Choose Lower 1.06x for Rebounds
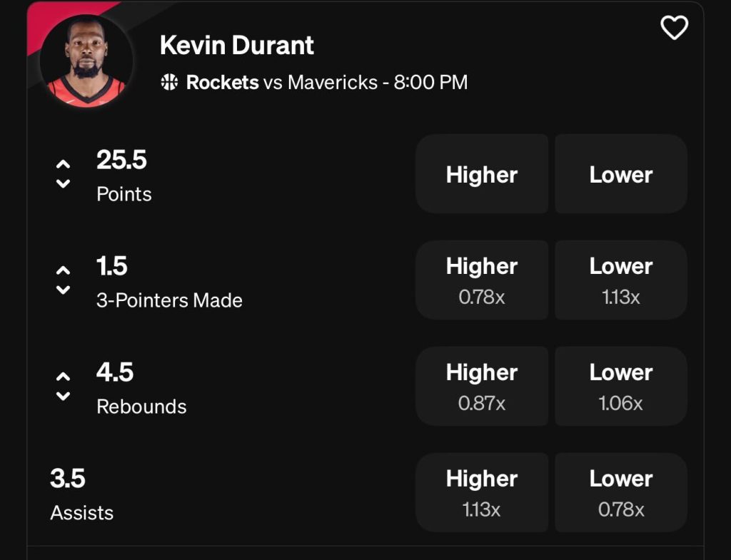Viewport: 731px width, 560px height. (x=620, y=387)
